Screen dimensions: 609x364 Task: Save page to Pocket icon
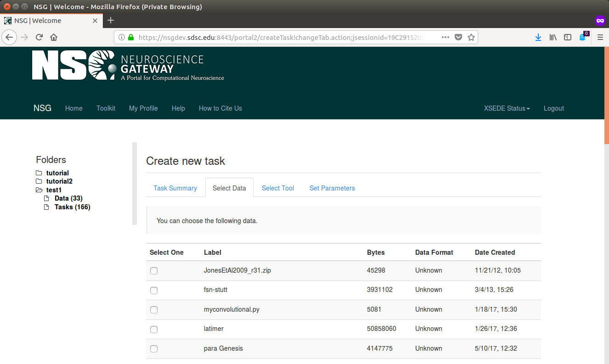tap(458, 37)
